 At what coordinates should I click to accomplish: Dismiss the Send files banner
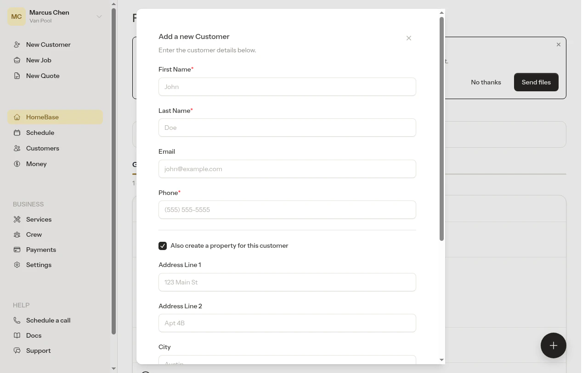559,45
